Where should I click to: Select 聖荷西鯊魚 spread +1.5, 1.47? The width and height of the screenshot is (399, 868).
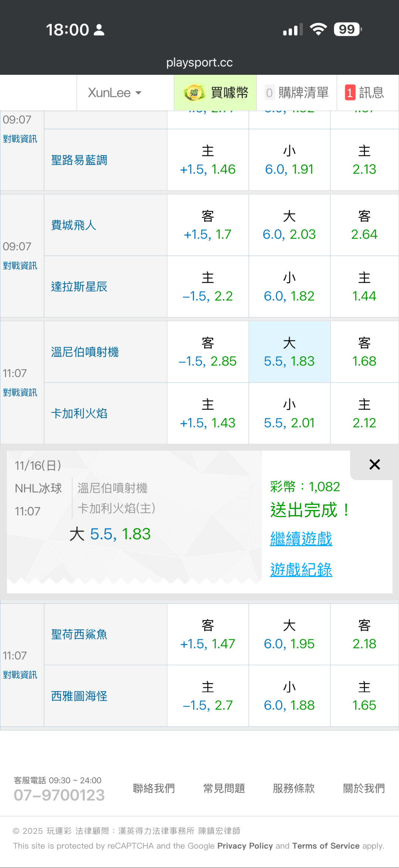[x=208, y=635]
